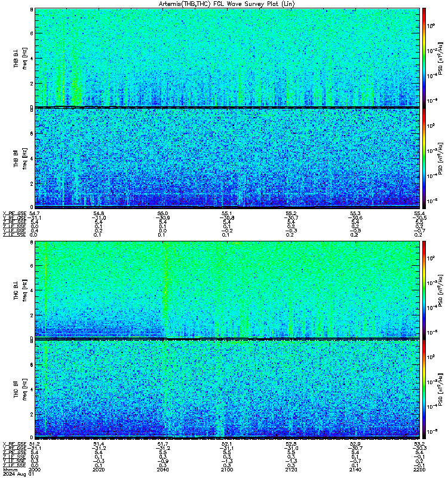
Task: Select the color bar beside THB B-parallel panel
Action: click(x=424, y=158)
